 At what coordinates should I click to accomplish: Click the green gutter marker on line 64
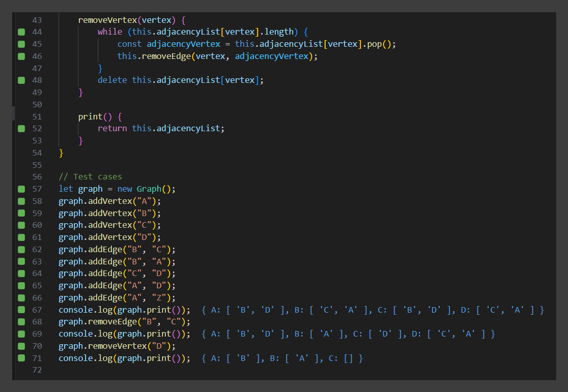[21, 273]
